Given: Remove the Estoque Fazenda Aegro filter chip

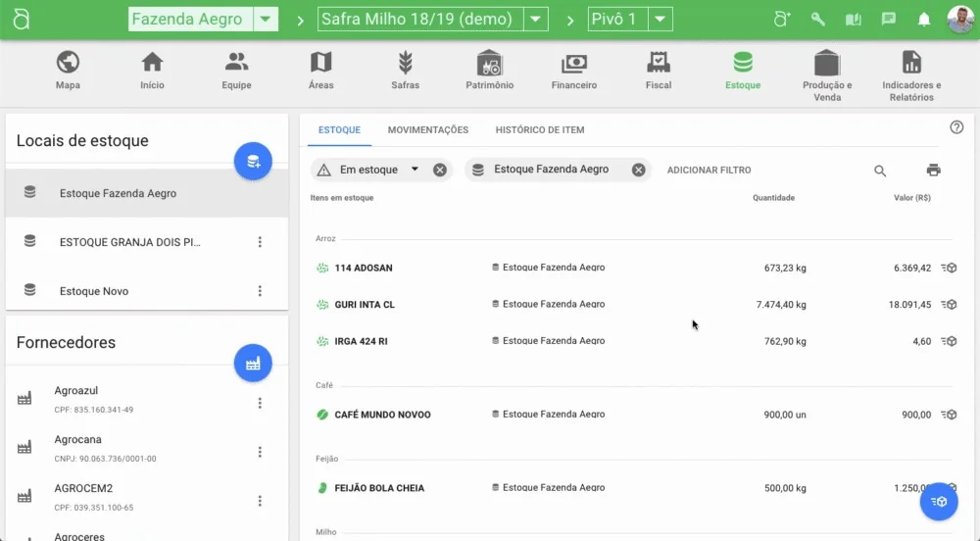Looking at the screenshot, I should (x=639, y=170).
